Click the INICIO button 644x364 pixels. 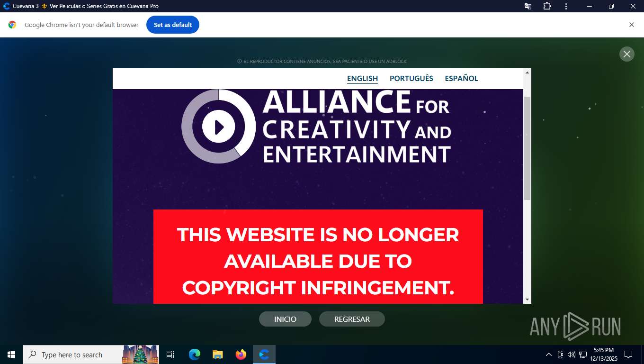click(285, 319)
